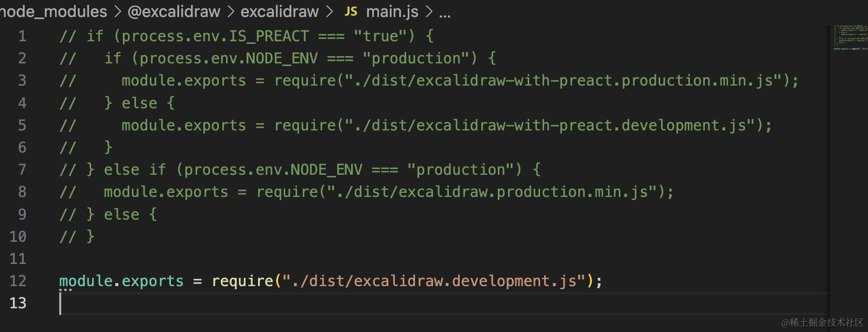868x332 pixels.
Task: Click line number 10 in gutter
Action: (18, 237)
